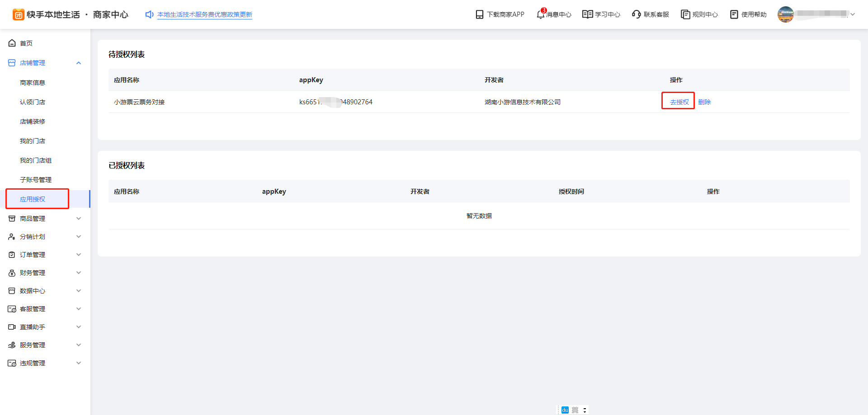Click the usage help icon
The width and height of the screenshot is (868, 415).
(x=734, y=14)
